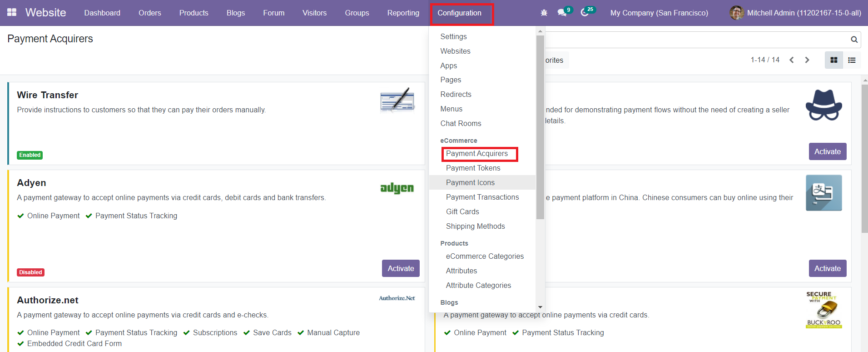Screen dimensions: 868x352
Task: Click the Authorize.Net logo
Action: click(397, 298)
